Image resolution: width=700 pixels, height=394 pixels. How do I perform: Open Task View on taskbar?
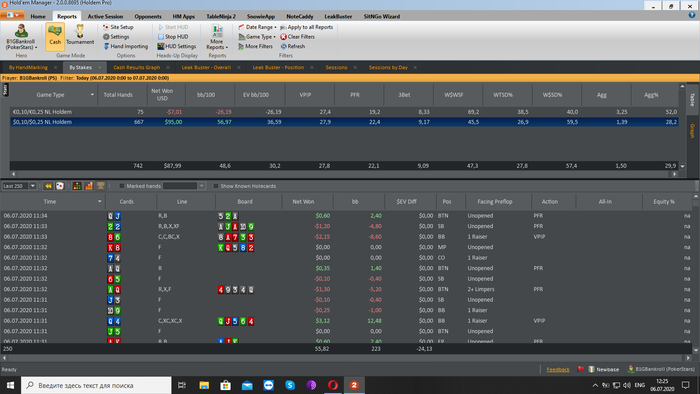point(182,385)
